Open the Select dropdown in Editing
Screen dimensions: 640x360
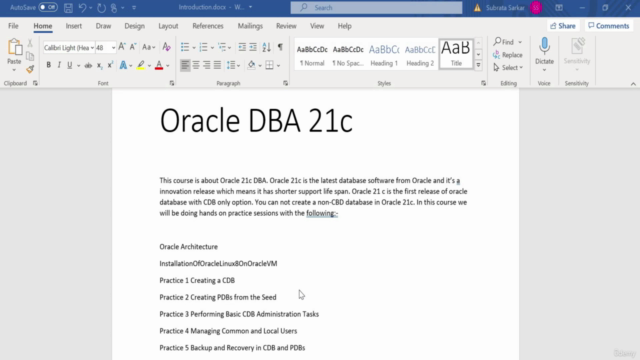click(508, 68)
